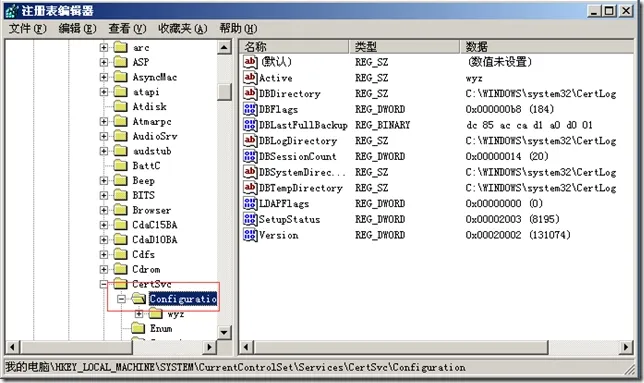
Task: Click the SetupStatus DWORD value icon
Action: click(x=250, y=219)
